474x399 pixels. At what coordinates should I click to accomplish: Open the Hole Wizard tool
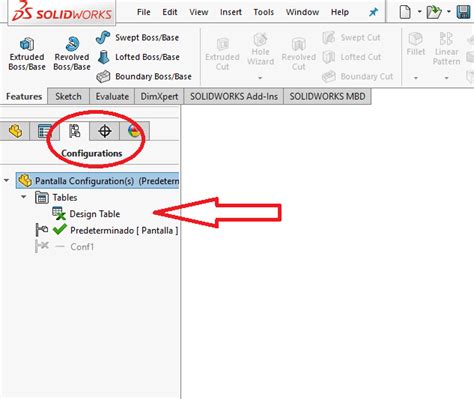pos(260,49)
